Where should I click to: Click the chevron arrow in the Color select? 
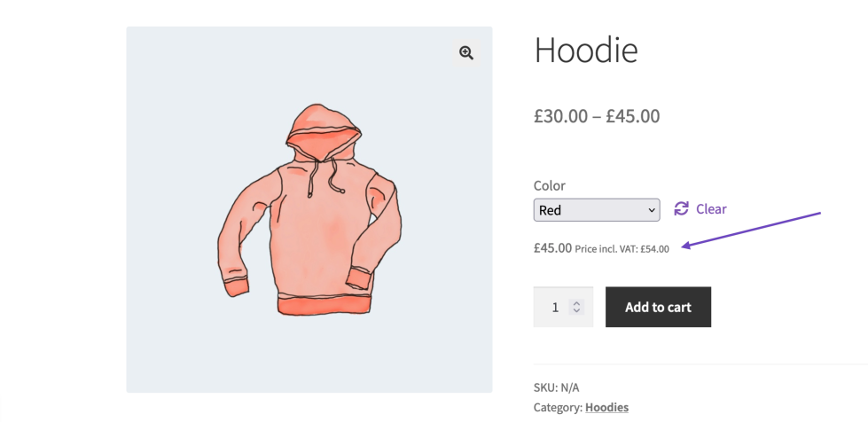coord(652,210)
